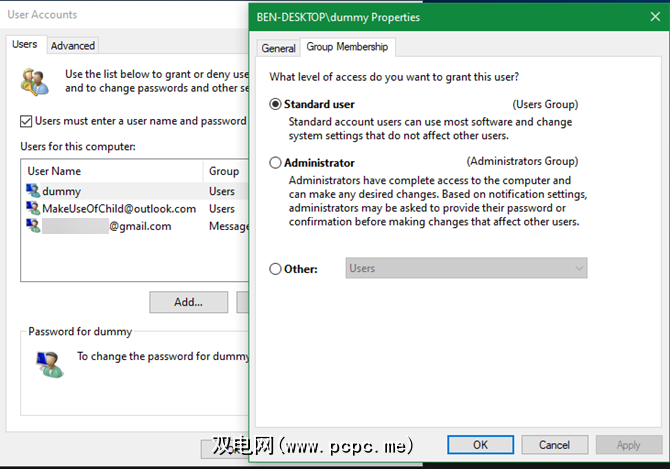The height and width of the screenshot is (469, 670).
Task: Click the Users group cell for dummy
Action: pyautogui.click(x=222, y=191)
